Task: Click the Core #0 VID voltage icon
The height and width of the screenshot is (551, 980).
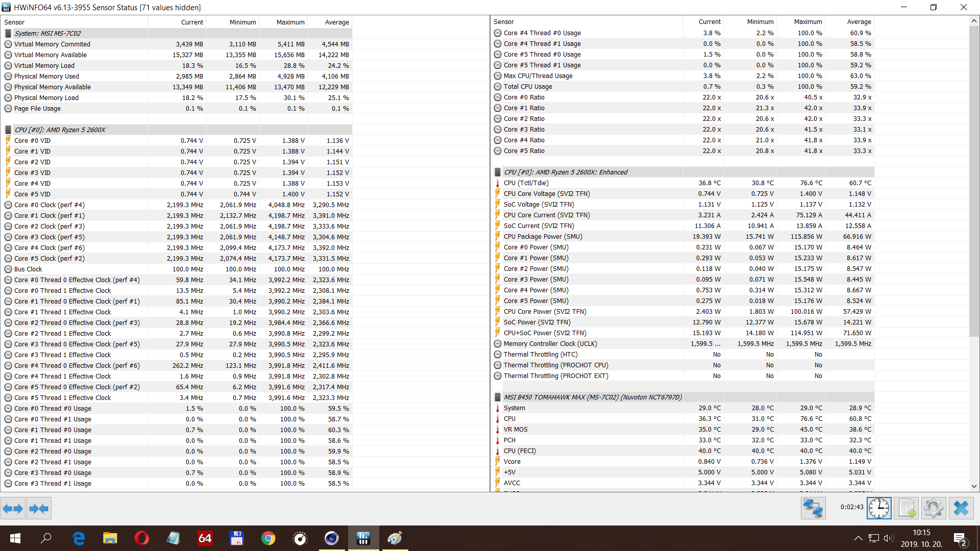Action: pyautogui.click(x=8, y=140)
